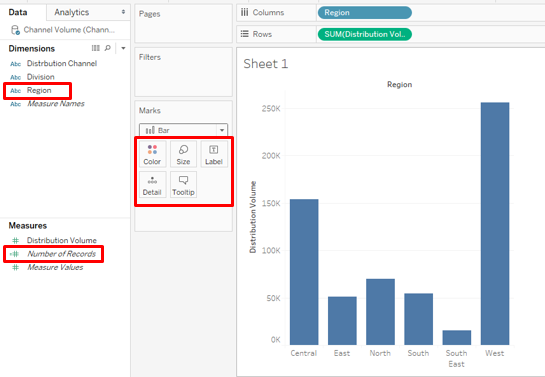Select the East bar
The width and height of the screenshot is (545, 377).
[x=342, y=321]
